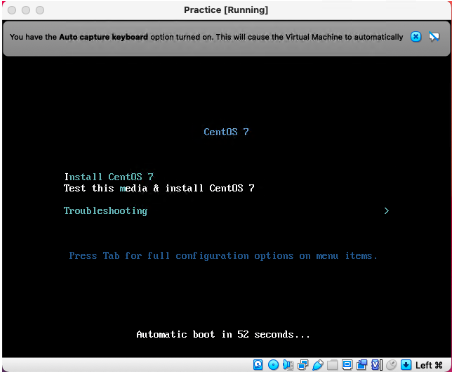Viewport: 456px width, 375px height.
Task: Zoom the Practice VM window
Action: pos(40,10)
